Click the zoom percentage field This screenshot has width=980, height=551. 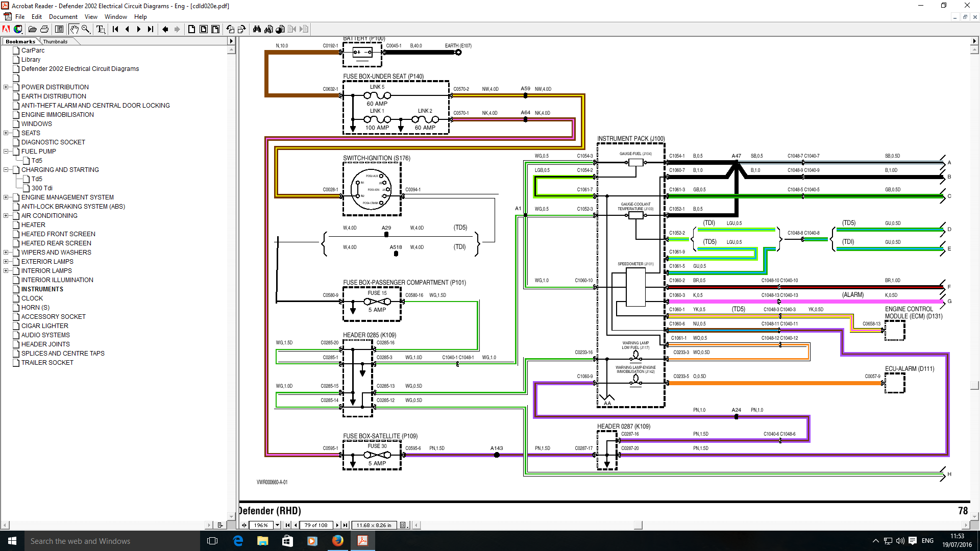click(x=261, y=525)
